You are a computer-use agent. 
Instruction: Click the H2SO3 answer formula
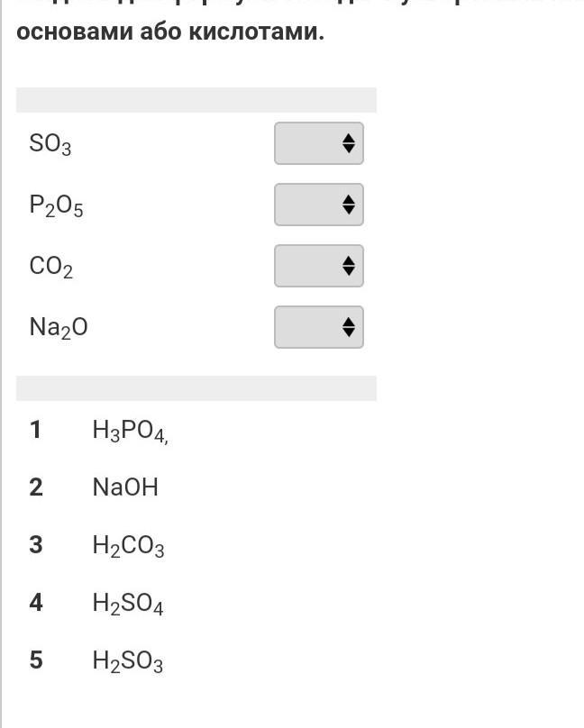tap(128, 662)
